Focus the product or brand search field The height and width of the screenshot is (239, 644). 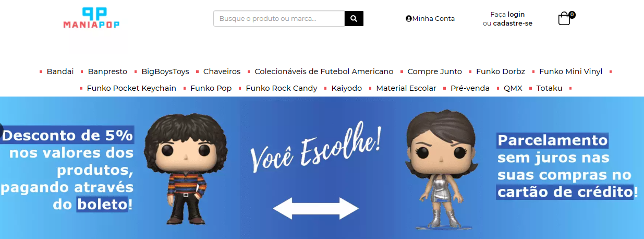point(279,19)
